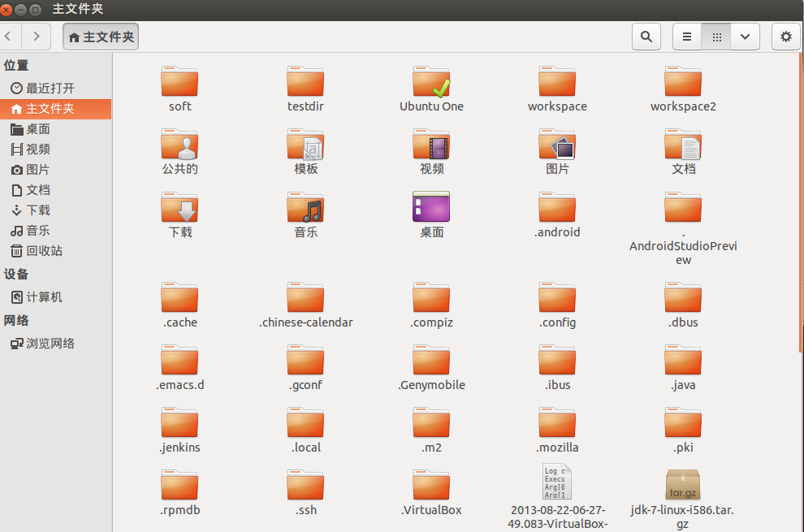Viewport: 804px width, 532px height.
Task: Select 桌面 in the sidebar
Action: [x=36, y=128]
